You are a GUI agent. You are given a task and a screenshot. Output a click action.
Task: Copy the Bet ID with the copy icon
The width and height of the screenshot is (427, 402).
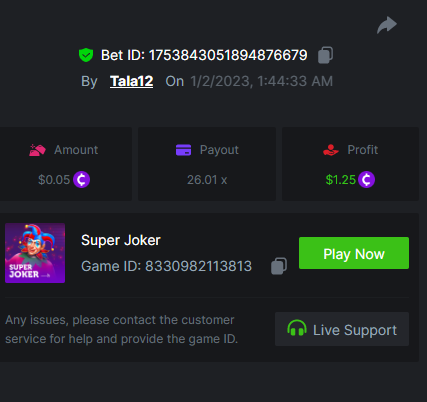click(325, 55)
